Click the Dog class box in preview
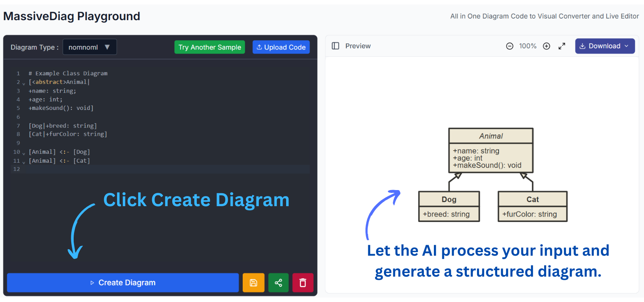 click(449, 207)
